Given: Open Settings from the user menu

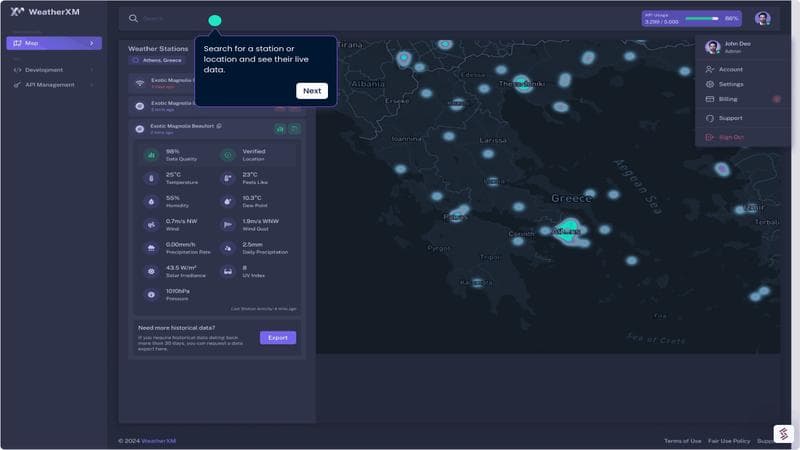Looking at the screenshot, I should (730, 84).
